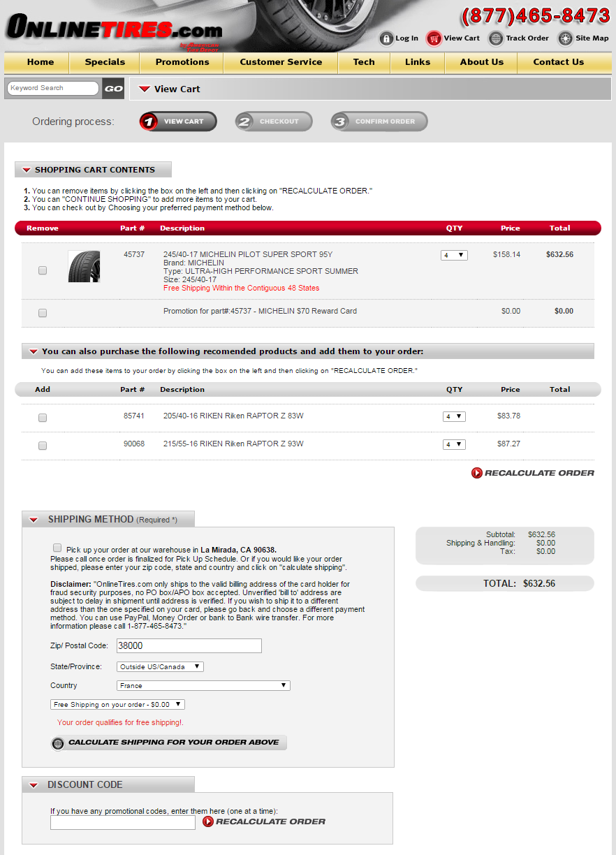616x855 pixels.
Task: Click arrow icon of Discount Code header
Action: (x=34, y=785)
